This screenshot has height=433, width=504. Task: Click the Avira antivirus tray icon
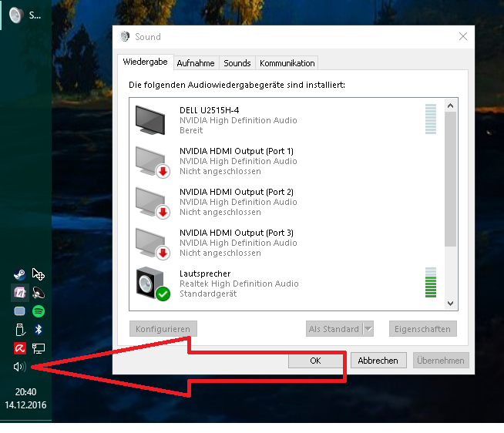[20, 348]
